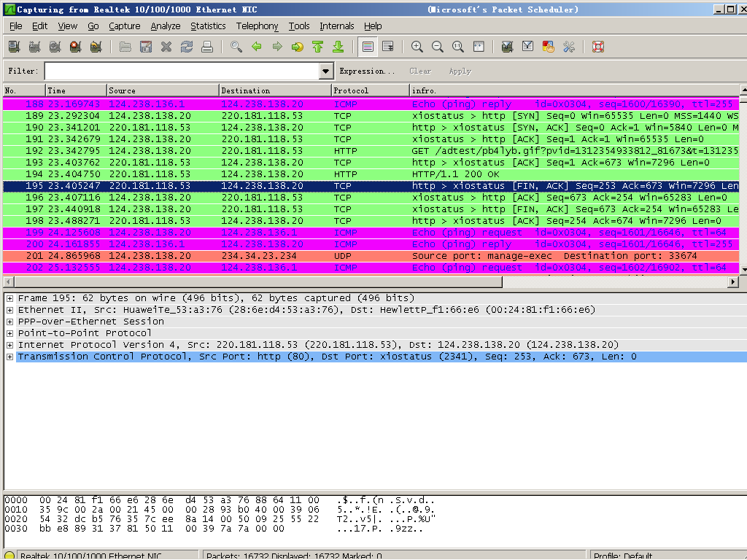Open a capture file
This screenshot has height=560, width=747.
(125, 47)
